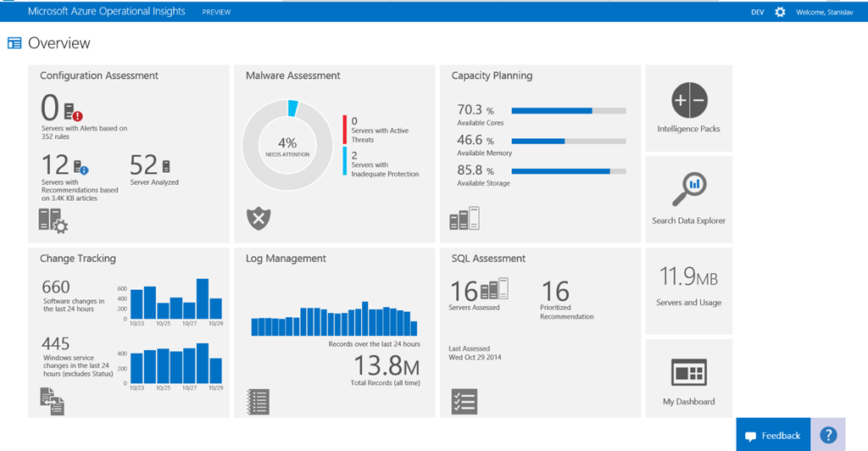Click the Change Tracking documents icon
This screenshot has height=451, width=868.
coord(52,400)
